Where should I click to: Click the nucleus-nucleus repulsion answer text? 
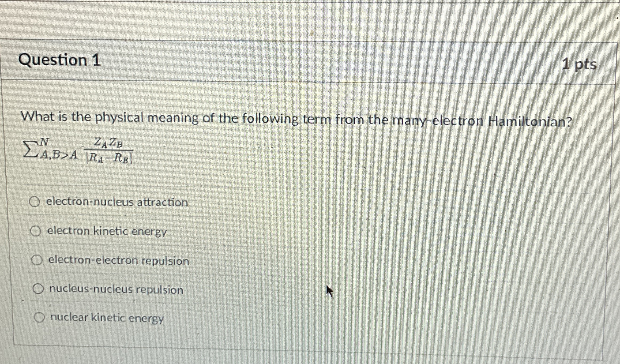click(116, 290)
